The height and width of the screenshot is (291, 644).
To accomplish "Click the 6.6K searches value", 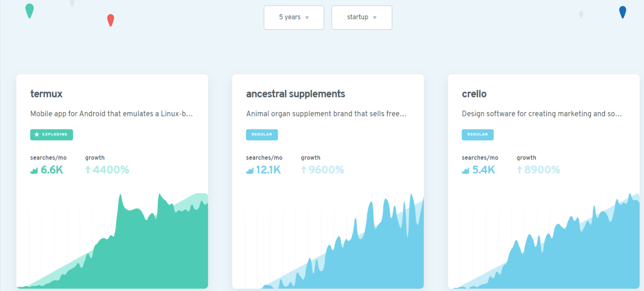I will [x=52, y=170].
